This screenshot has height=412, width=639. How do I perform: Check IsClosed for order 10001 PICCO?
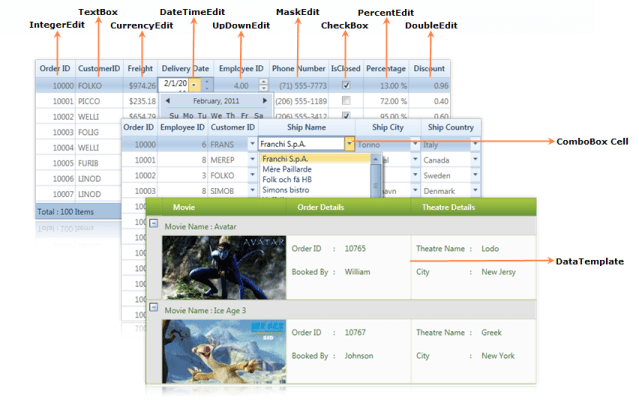(x=346, y=100)
